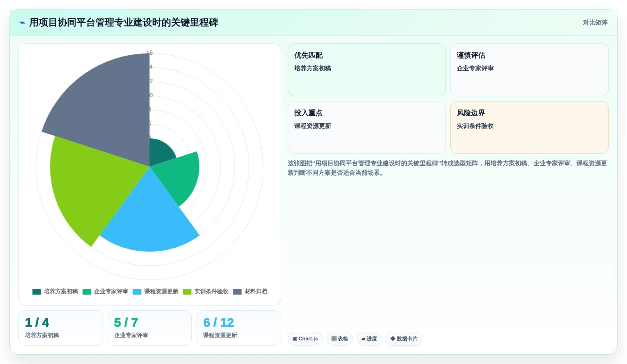
Task: Click the 1 / 4 stat card
Action: click(60, 328)
